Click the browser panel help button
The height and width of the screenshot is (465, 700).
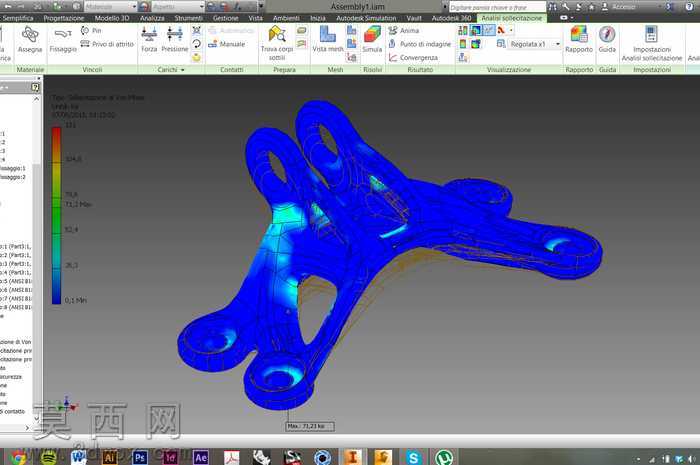[35, 87]
